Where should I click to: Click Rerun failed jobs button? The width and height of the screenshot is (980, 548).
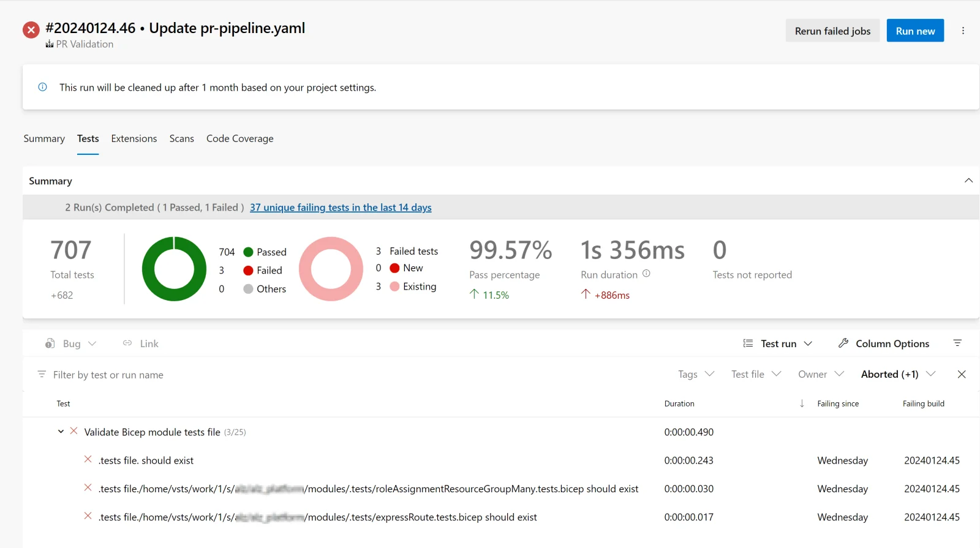(832, 31)
